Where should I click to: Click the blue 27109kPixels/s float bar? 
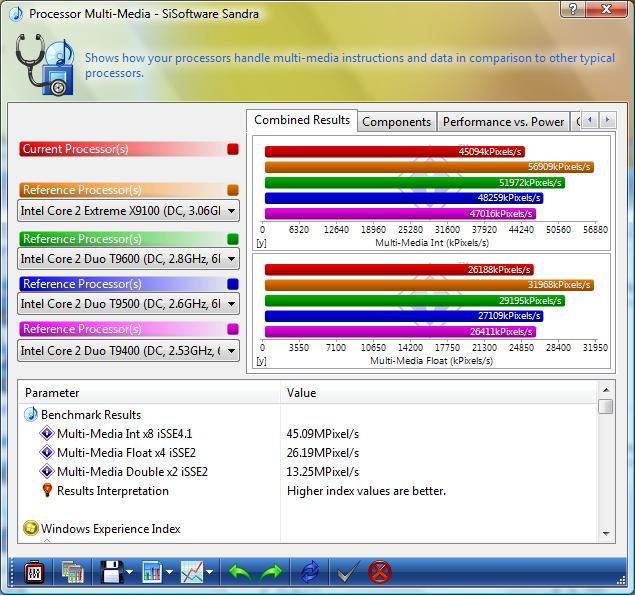404,316
